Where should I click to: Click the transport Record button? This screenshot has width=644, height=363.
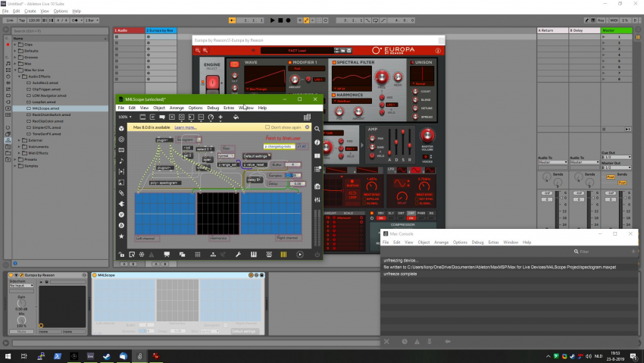tap(289, 20)
